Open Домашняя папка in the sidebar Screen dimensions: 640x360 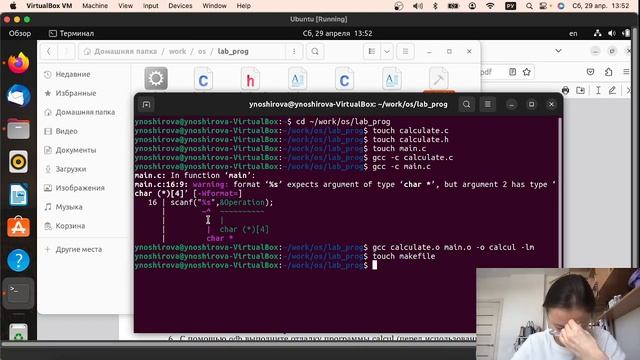point(85,112)
